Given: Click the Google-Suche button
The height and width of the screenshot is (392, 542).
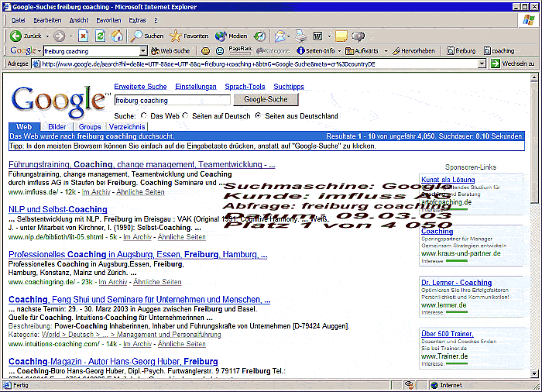Looking at the screenshot, I should (266, 99).
